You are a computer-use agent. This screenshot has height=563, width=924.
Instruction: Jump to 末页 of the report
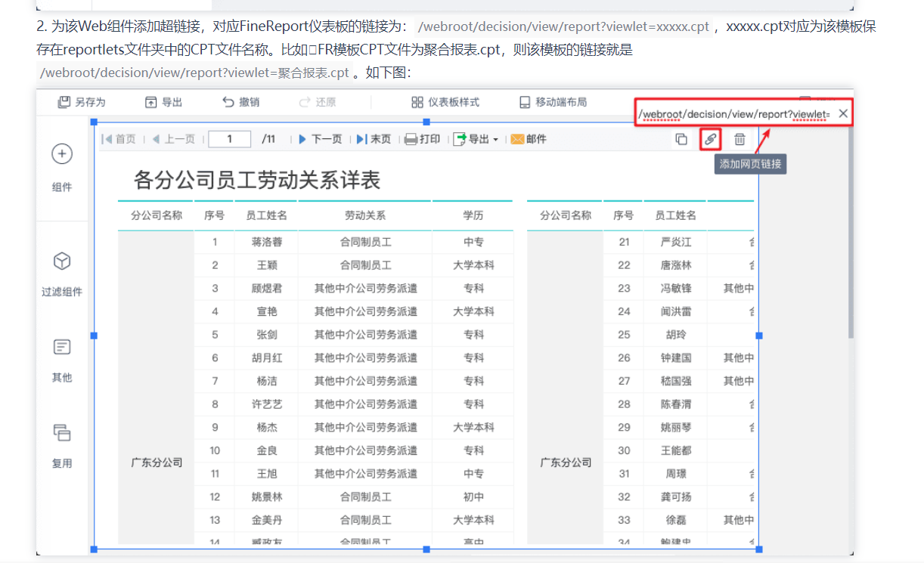374,139
